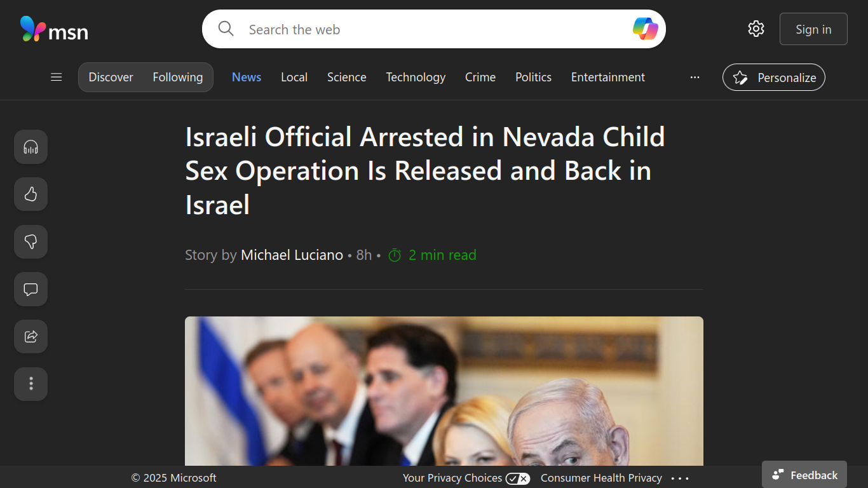
Task: Click the listen-to-article headphones icon
Action: [31, 147]
